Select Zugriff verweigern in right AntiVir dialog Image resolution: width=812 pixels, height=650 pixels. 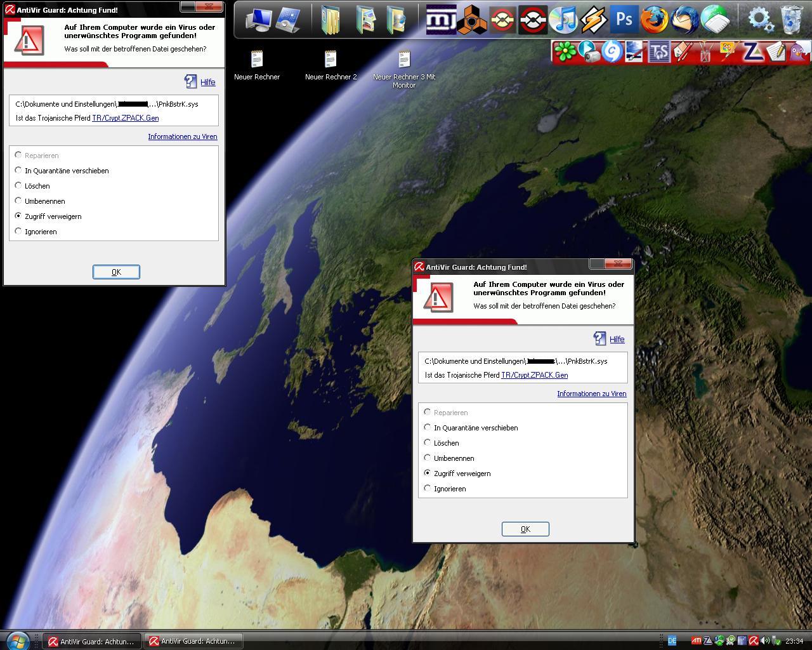(457, 474)
